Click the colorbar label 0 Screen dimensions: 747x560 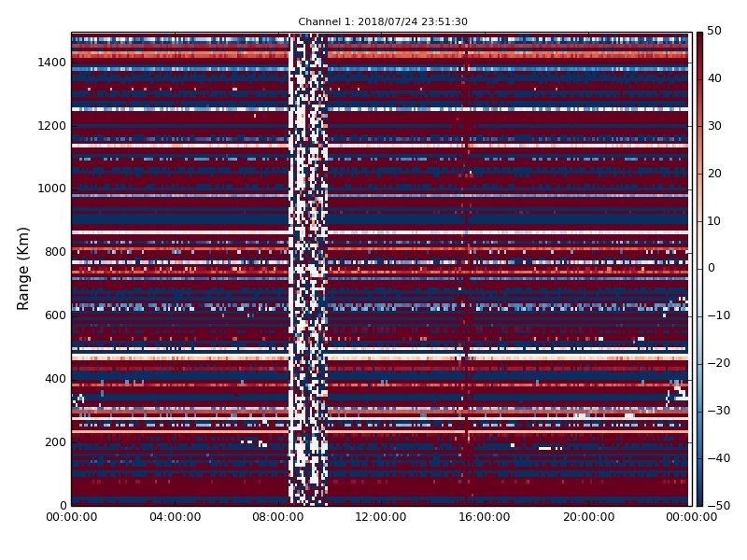pos(712,268)
